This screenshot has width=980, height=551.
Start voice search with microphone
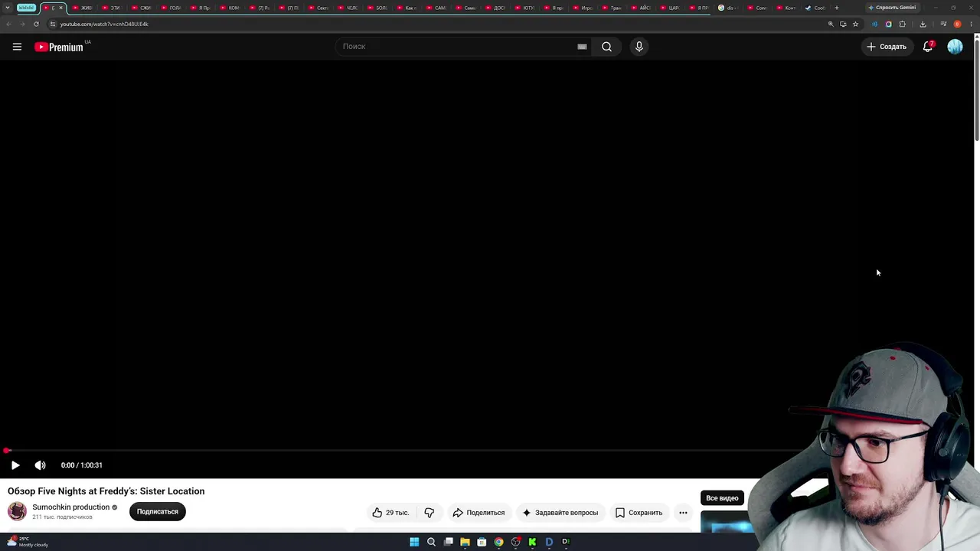(x=639, y=47)
